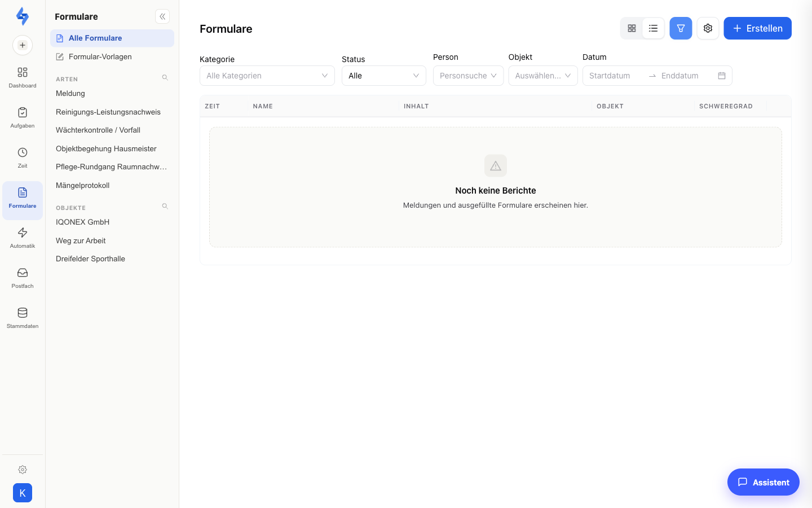The width and height of the screenshot is (812, 508).
Task: Select the Dreifelder Sporthalle object
Action: pyautogui.click(x=112, y=259)
